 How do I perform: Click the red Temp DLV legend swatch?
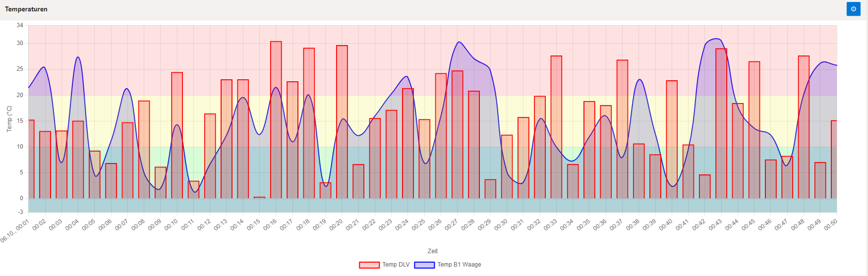pos(369,265)
